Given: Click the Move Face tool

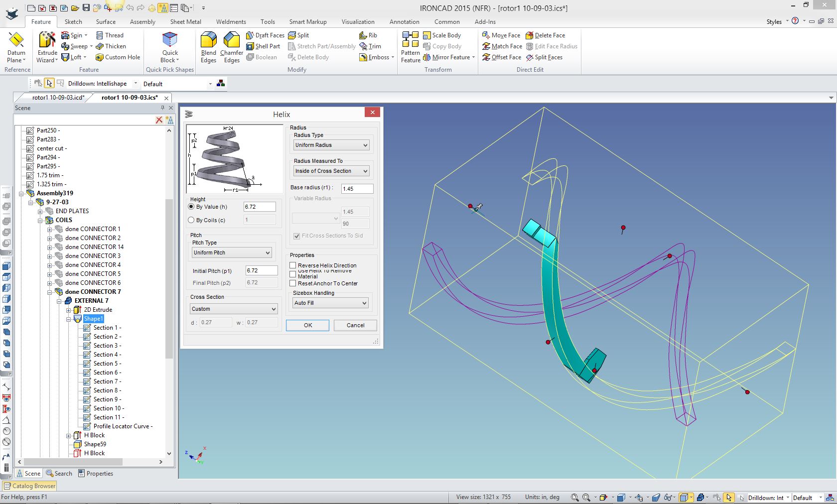Looking at the screenshot, I should click(x=501, y=35).
